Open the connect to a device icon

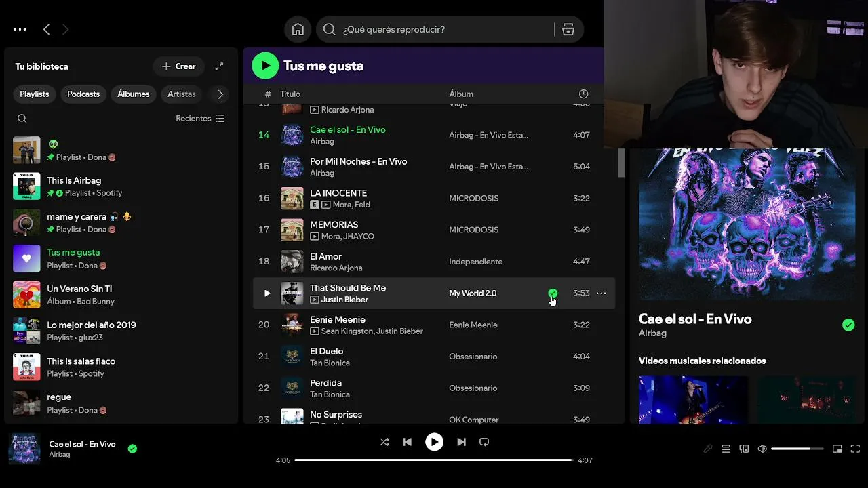point(744,449)
